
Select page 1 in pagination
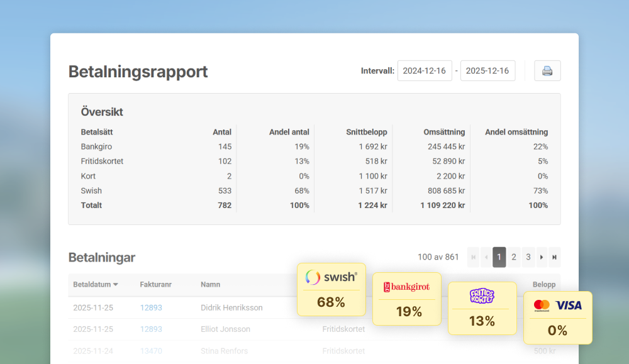coord(499,257)
